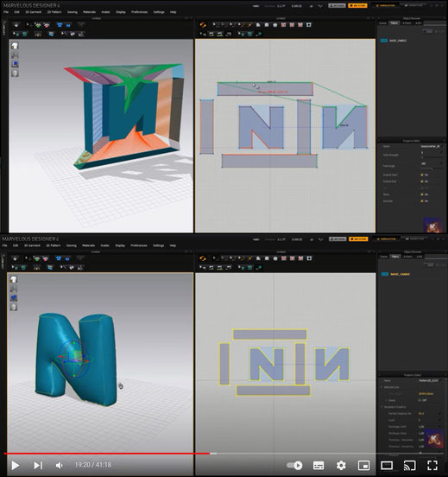
Task: Open Display menu in upper window
Action: coord(121,12)
